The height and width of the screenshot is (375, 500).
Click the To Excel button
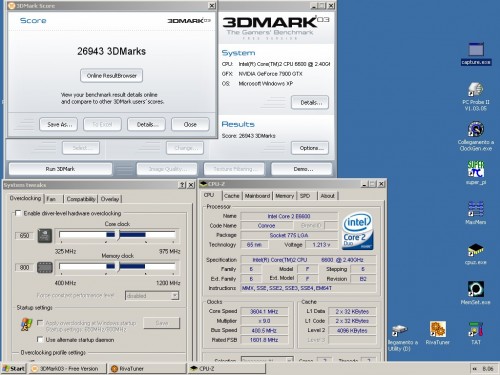pos(102,124)
